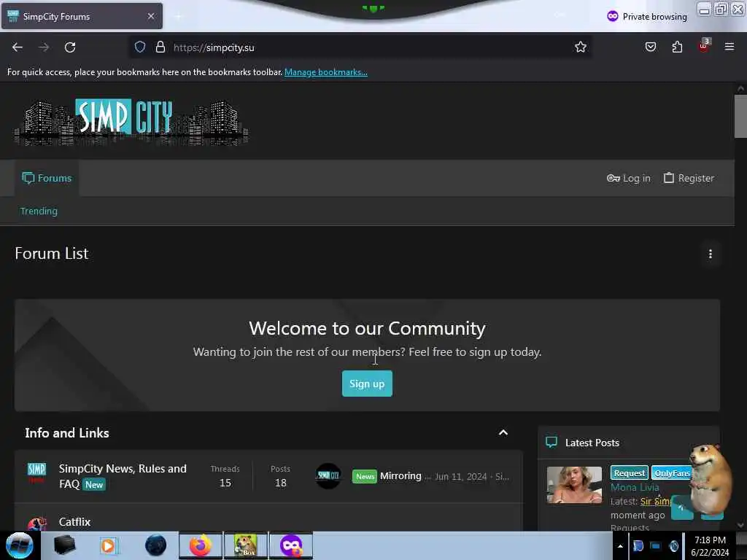Open a new tab with plus button

[179, 17]
